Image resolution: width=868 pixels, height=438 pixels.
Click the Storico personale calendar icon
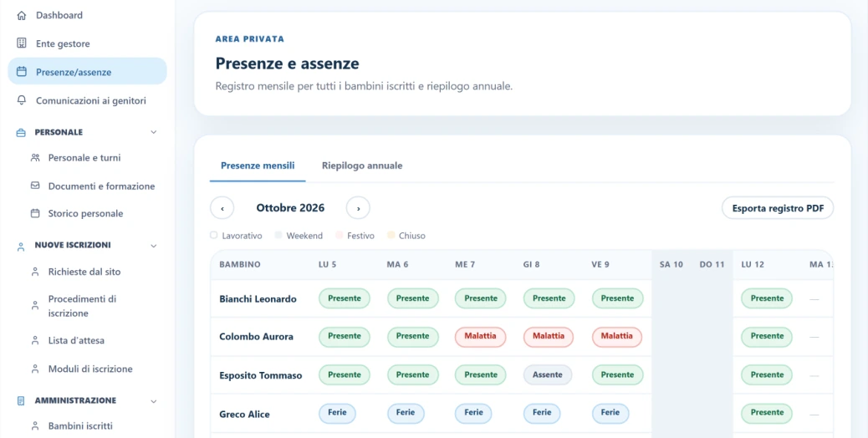[35, 213]
